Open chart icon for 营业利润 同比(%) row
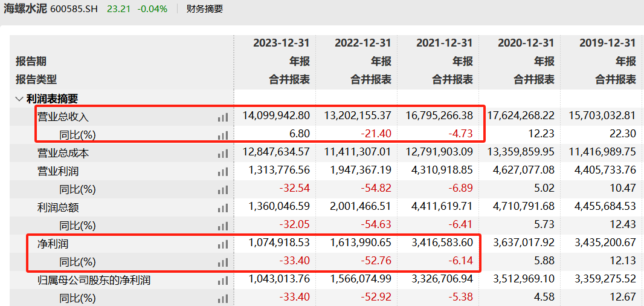The width and height of the screenshot is (644, 306). pyautogui.click(x=222, y=190)
